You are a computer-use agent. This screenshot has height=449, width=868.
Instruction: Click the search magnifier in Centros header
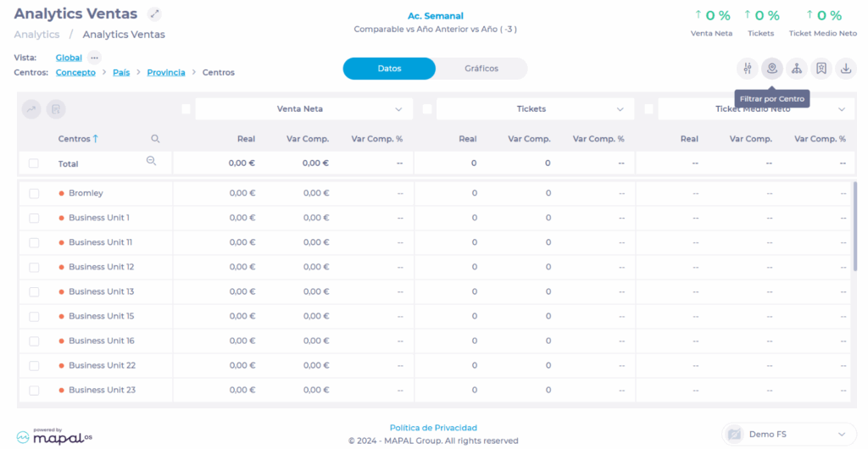(155, 139)
